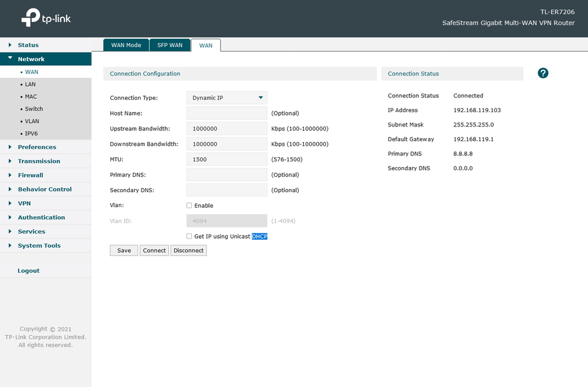
Task: Switch to the SFP WAN tab
Action: (170, 45)
